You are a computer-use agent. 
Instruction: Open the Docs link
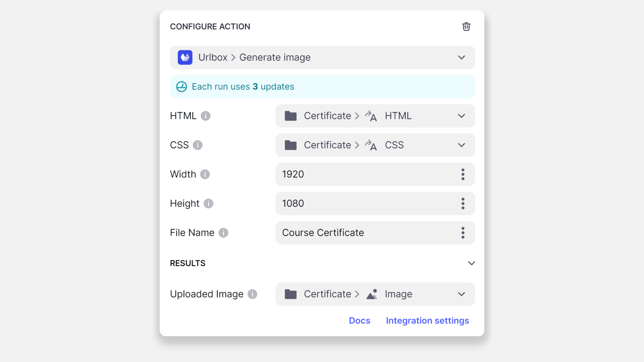(360, 320)
